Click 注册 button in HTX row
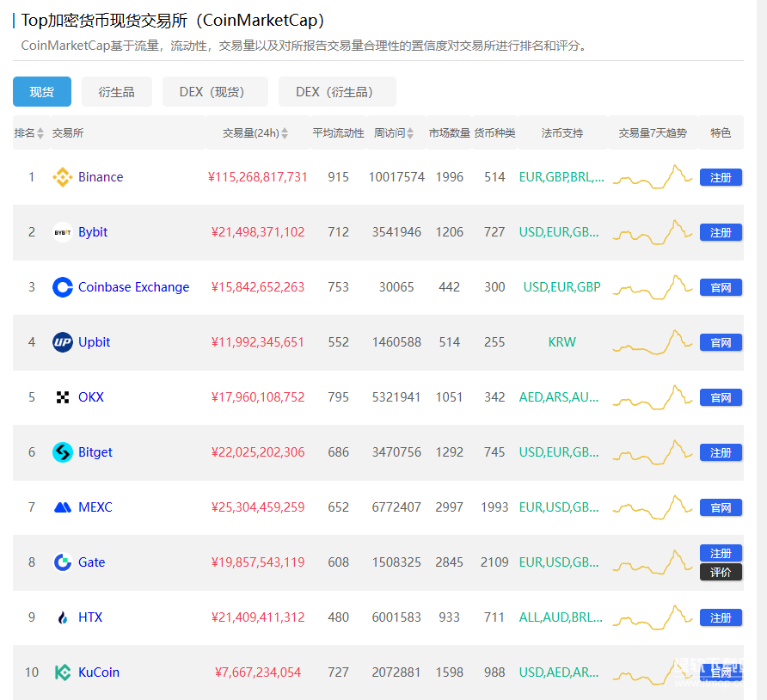 click(x=721, y=617)
